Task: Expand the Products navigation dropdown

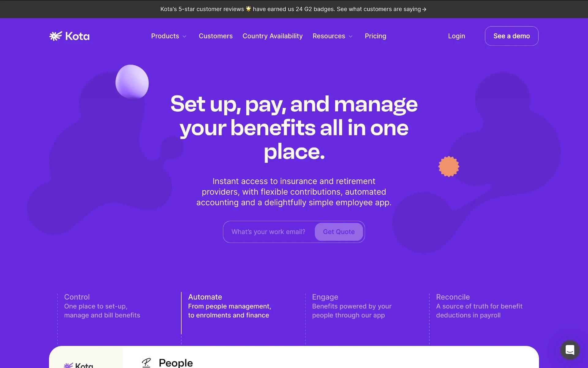Action: coord(168,36)
